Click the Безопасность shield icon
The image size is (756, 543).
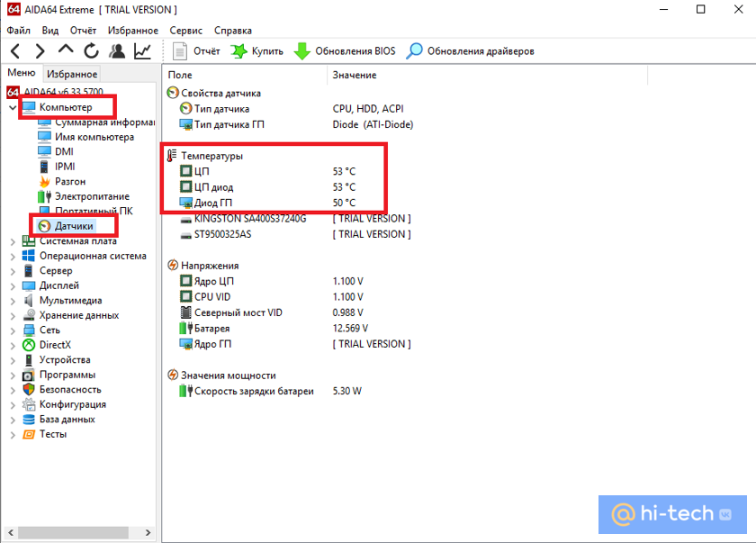coord(29,390)
